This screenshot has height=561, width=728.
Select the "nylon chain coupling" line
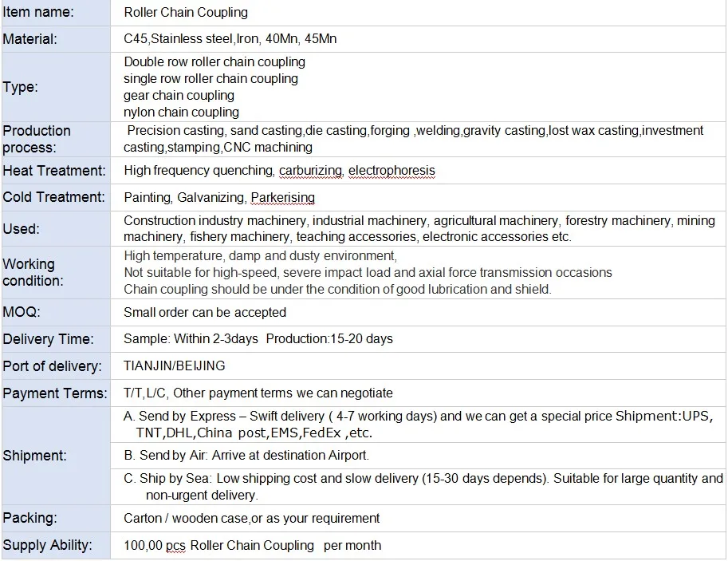point(181,112)
